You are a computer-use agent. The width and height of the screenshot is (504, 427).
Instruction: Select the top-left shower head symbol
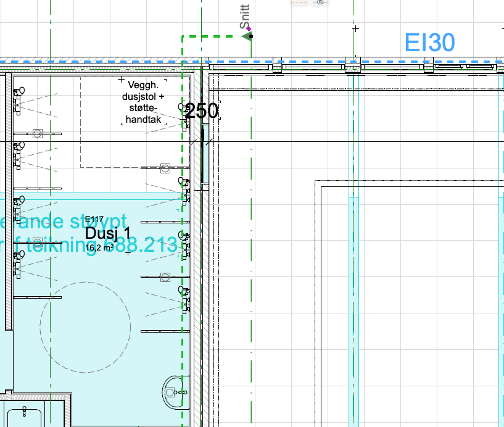[19, 93]
